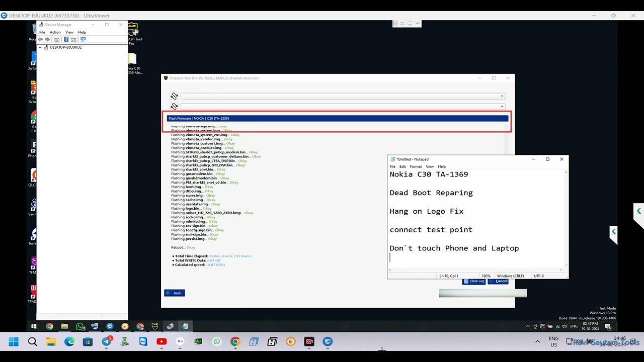
Task: Click the Device Manager icon in remote taskbar
Action: pos(170,326)
